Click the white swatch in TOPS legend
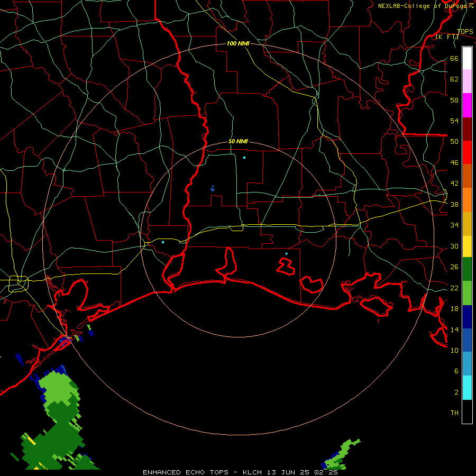Screen dimensions: 476x476 click(467, 58)
